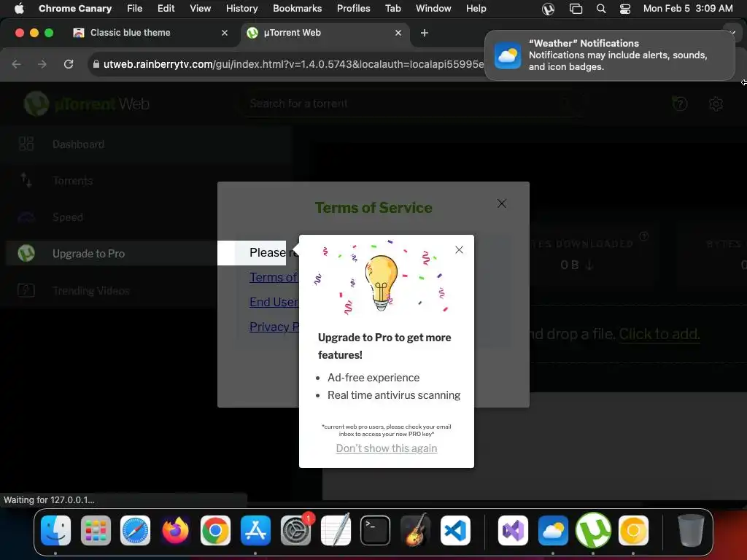This screenshot has height=560, width=747.
Task: Click the µTorrent Web logo
Action: pos(87,104)
